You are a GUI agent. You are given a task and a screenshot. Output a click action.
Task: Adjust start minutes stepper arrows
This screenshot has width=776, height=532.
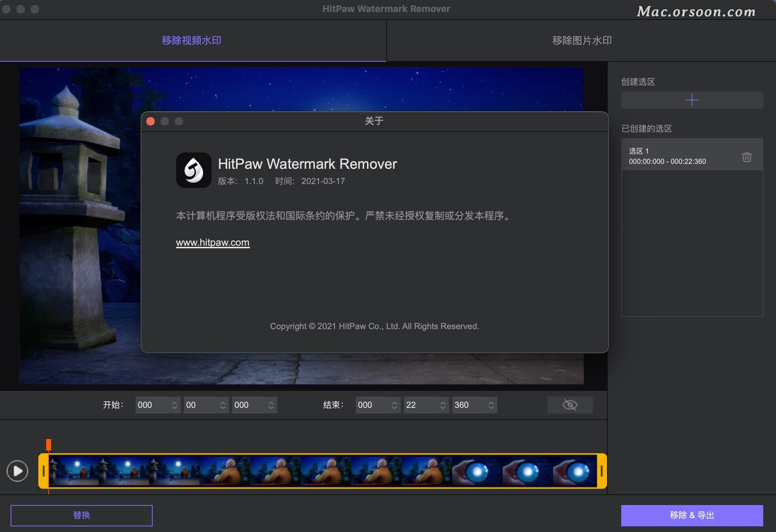(x=174, y=405)
